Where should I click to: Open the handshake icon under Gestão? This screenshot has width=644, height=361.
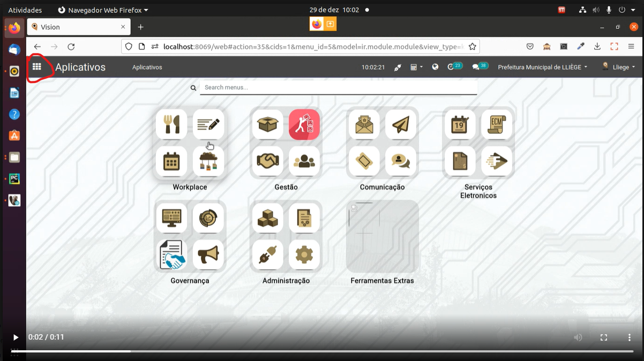click(267, 161)
